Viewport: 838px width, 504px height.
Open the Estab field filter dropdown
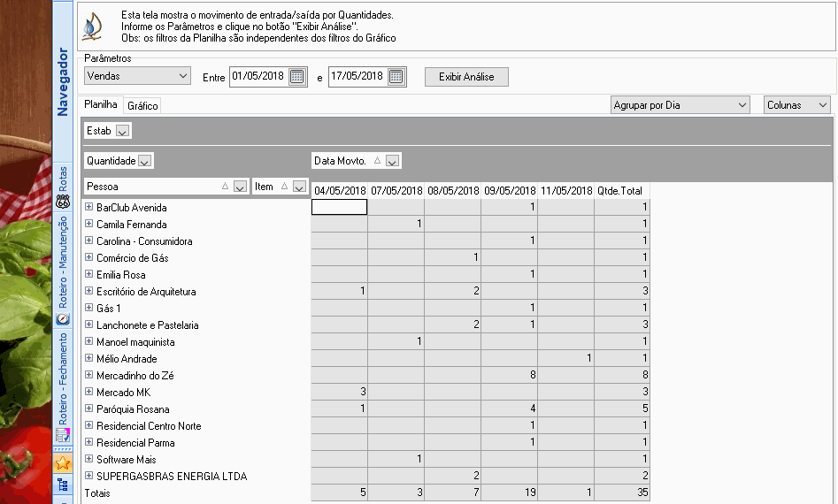pos(122,131)
